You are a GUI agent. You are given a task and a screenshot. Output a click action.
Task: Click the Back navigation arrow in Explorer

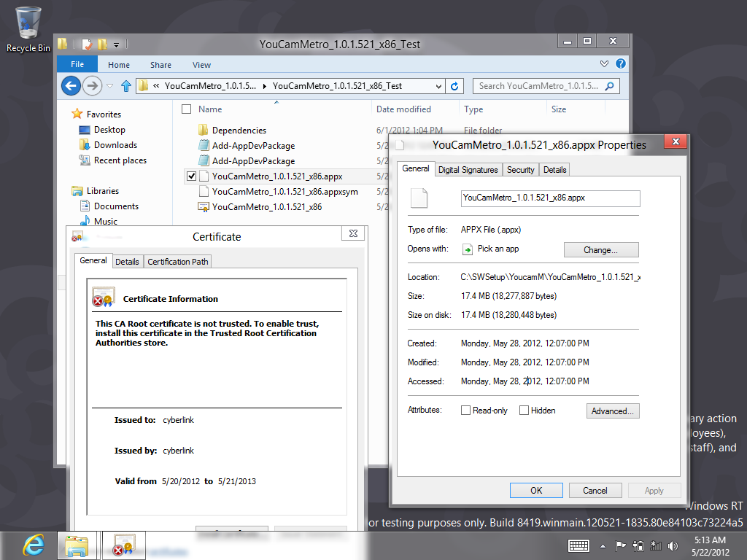pyautogui.click(x=71, y=86)
